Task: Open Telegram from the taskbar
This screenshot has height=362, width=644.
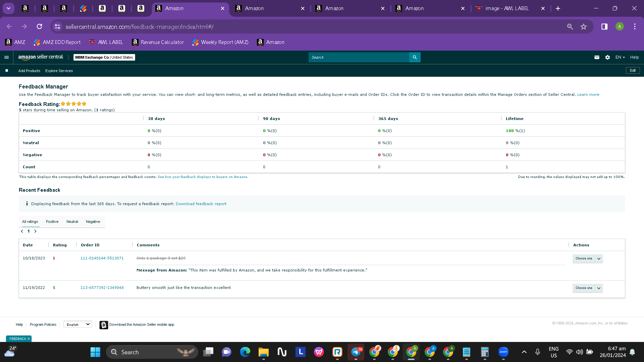Action: click(356, 352)
